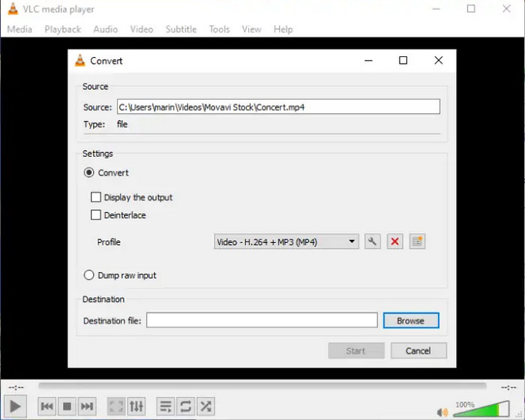Click Cancel in Convert dialog
This screenshot has width=525, height=420.
click(x=418, y=351)
